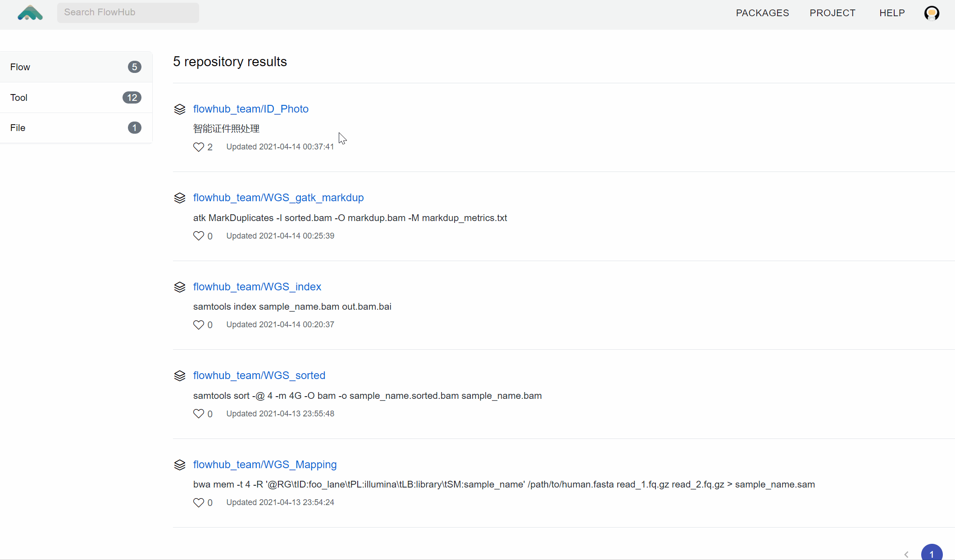Open flowhub_team/WGS_Mapping repository
Viewport: 955px width, 560px height.
click(x=265, y=465)
